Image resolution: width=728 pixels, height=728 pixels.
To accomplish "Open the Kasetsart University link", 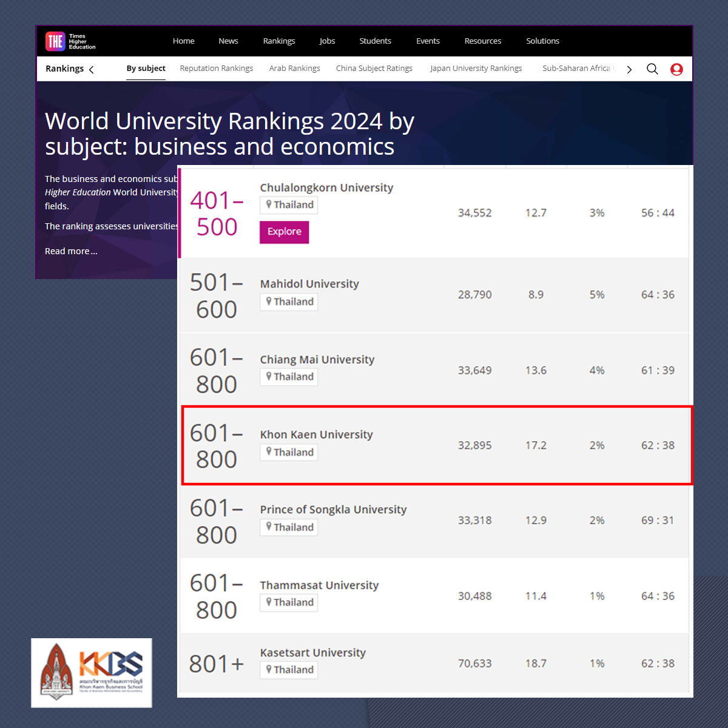I will coord(313,653).
